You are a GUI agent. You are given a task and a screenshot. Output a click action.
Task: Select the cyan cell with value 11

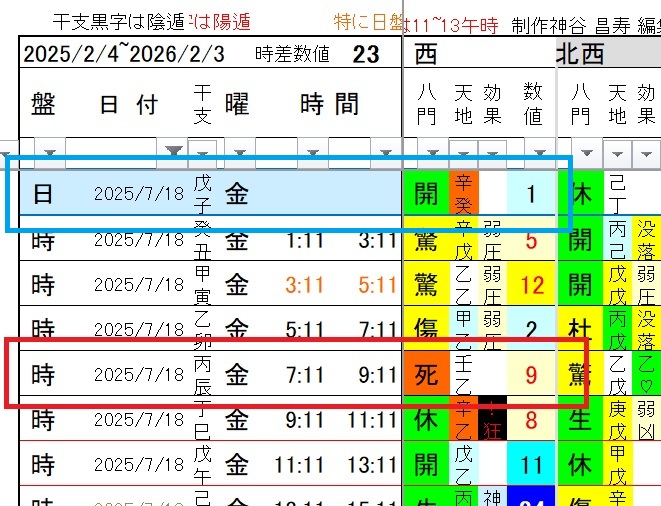[531, 467]
